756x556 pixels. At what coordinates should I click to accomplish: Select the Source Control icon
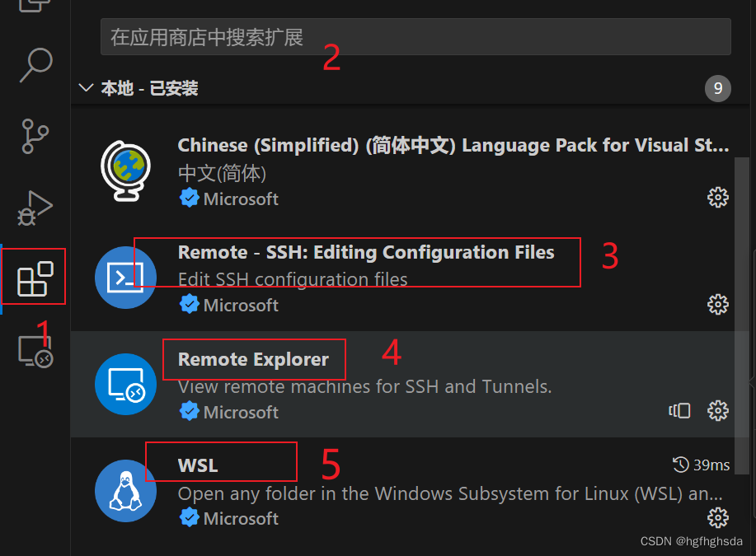[34, 132]
